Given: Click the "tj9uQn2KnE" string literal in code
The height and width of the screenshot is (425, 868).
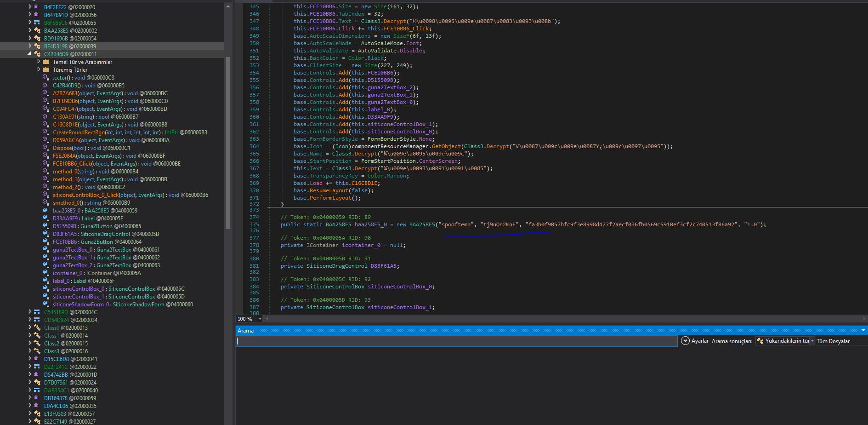Looking at the screenshot, I should (500, 224).
